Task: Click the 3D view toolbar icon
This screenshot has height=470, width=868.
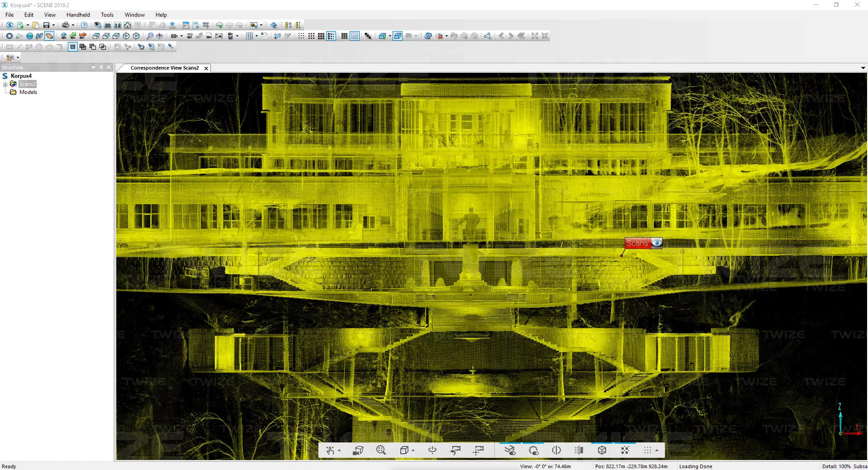Action: tap(108, 25)
